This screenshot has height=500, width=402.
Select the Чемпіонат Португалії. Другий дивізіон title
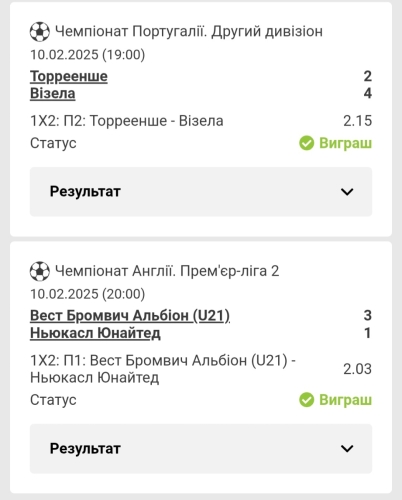pyautogui.click(x=189, y=31)
